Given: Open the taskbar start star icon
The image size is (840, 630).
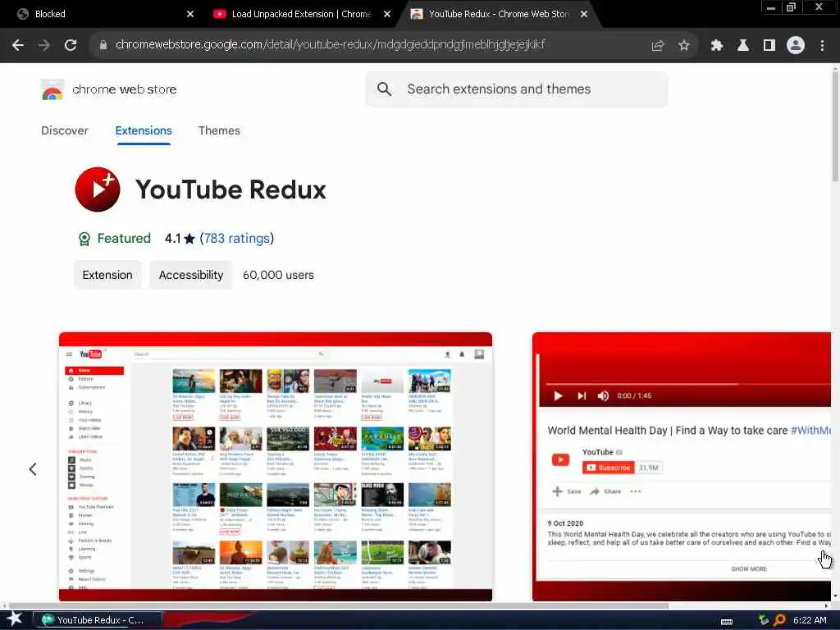Looking at the screenshot, I should tap(14, 619).
